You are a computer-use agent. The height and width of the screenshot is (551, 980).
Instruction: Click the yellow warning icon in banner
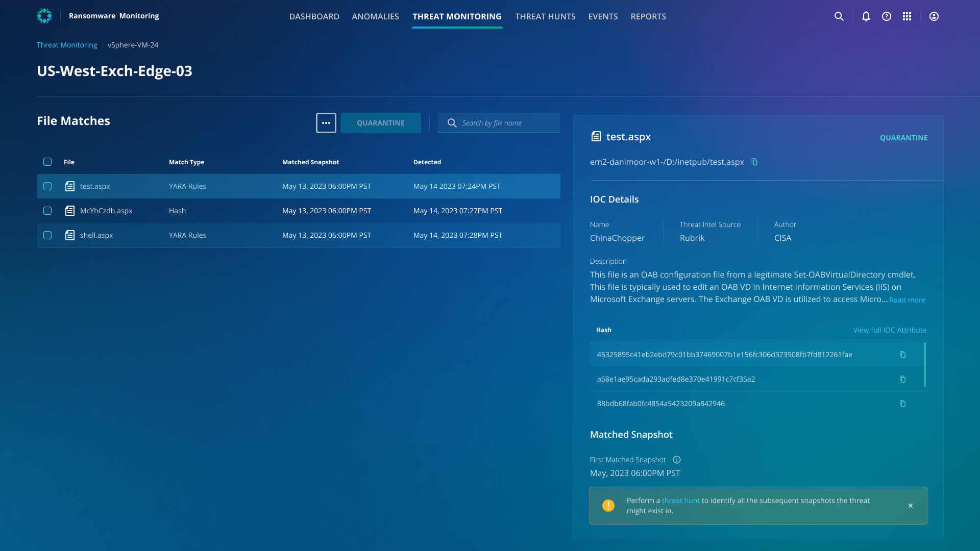[x=608, y=506]
